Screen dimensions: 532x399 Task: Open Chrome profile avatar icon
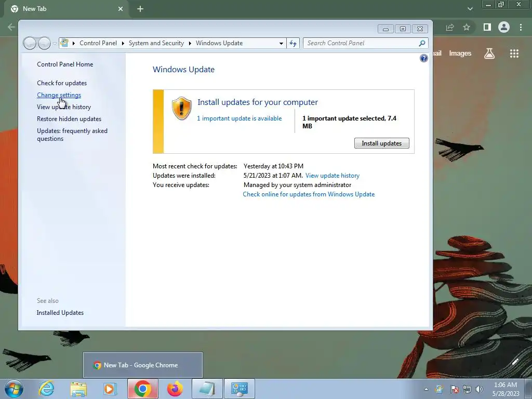[504, 27]
